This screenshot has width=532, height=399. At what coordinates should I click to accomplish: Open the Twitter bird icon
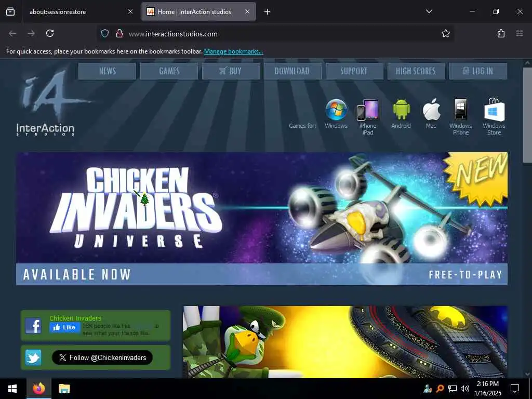(x=33, y=357)
